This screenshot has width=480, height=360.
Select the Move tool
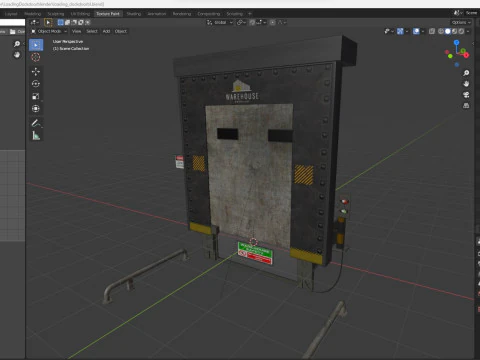click(36, 71)
